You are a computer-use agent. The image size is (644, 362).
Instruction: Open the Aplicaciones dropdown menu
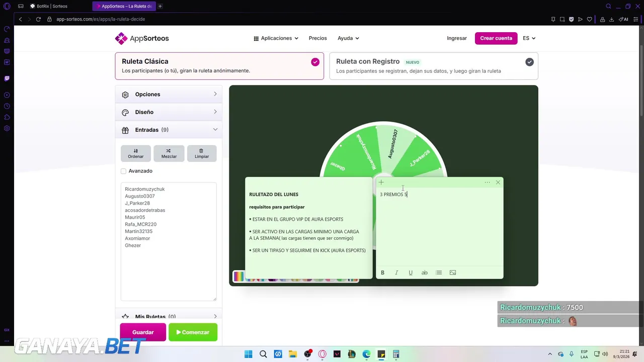276,38
